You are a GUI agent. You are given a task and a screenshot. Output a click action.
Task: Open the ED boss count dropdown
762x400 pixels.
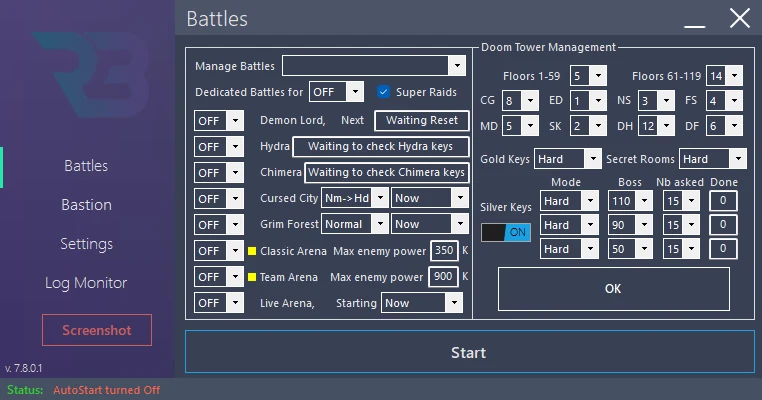pos(588,101)
